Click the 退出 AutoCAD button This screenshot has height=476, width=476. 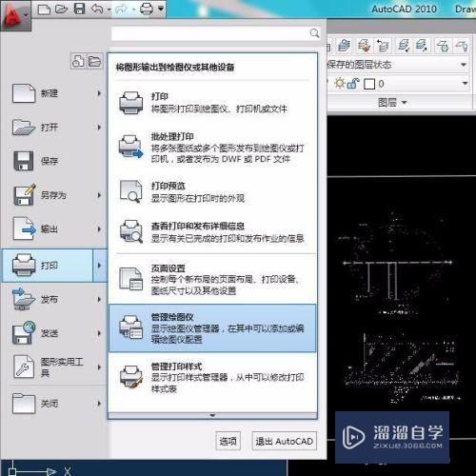pyautogui.click(x=285, y=441)
